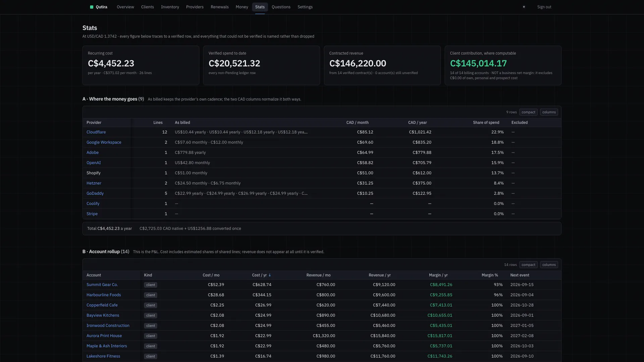The width and height of the screenshot is (644, 362).
Task: Open the OpenAI provider link
Action: pos(94,163)
